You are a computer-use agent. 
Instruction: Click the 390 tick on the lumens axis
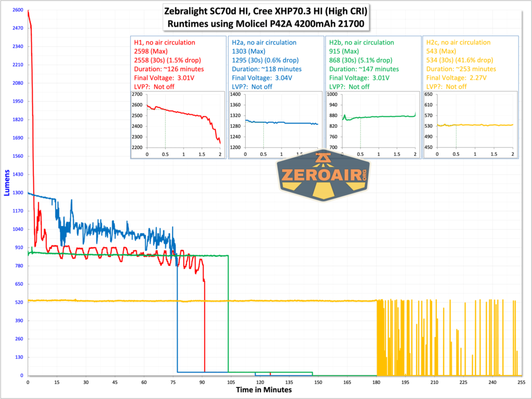[x=19, y=321]
